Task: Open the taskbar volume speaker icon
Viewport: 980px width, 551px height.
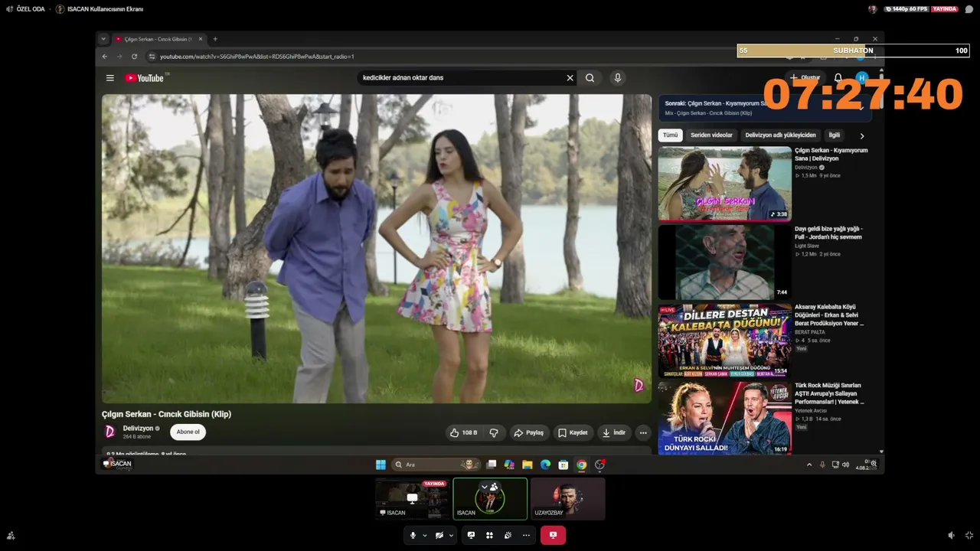Action: click(x=845, y=465)
